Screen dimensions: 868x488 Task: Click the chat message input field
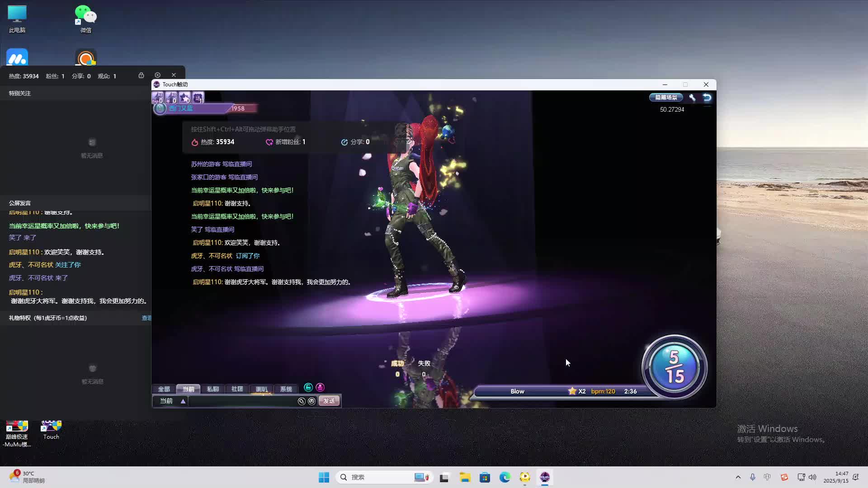(242, 401)
